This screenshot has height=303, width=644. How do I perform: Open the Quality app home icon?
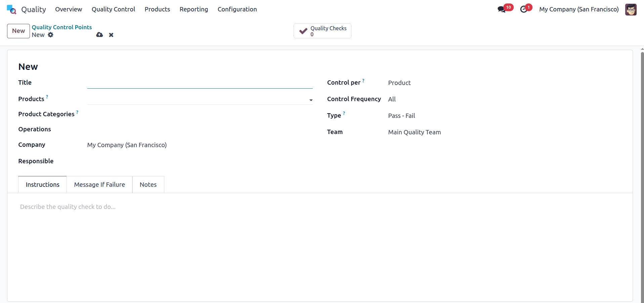(11, 9)
